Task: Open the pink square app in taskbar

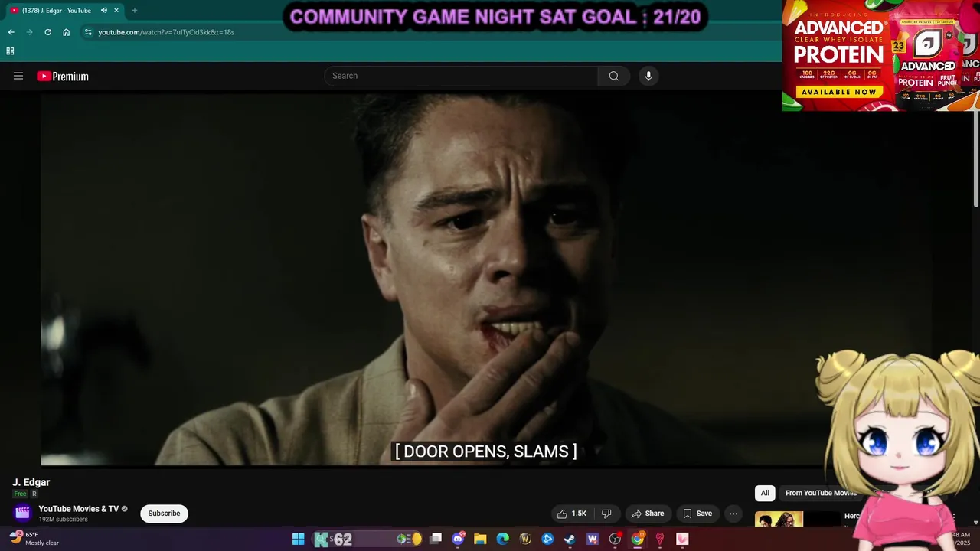Action: click(682, 540)
